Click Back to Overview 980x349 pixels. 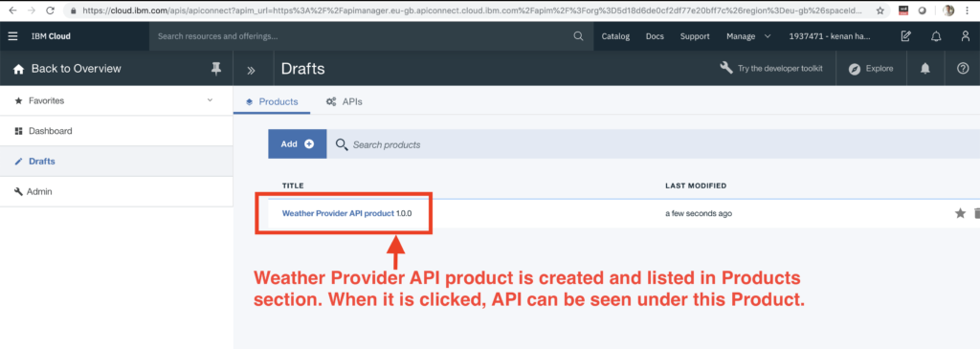click(x=77, y=69)
